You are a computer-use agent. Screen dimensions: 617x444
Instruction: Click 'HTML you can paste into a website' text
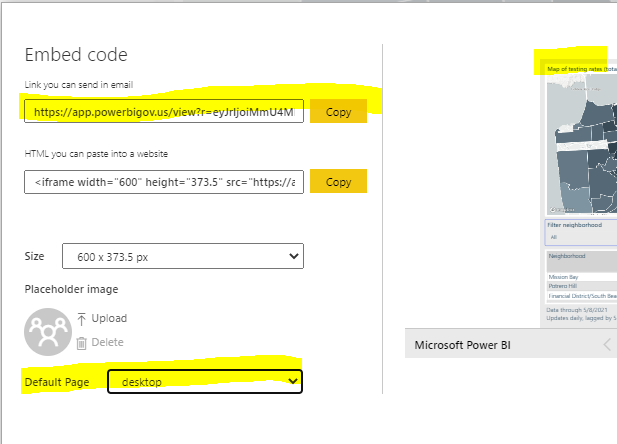point(96,154)
